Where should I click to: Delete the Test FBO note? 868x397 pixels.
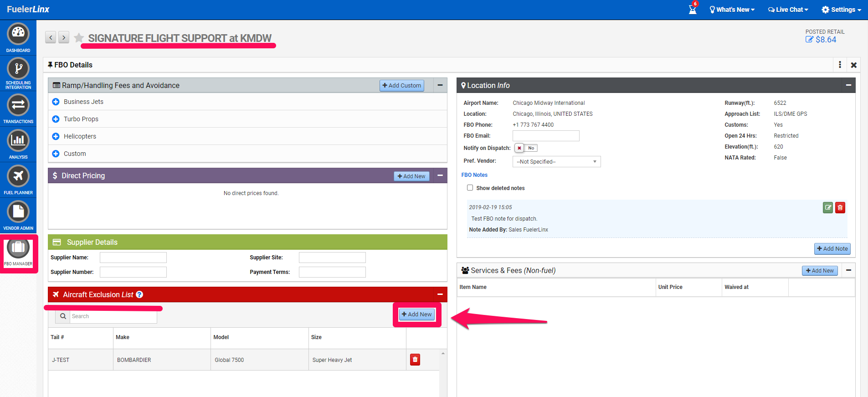[x=840, y=208]
